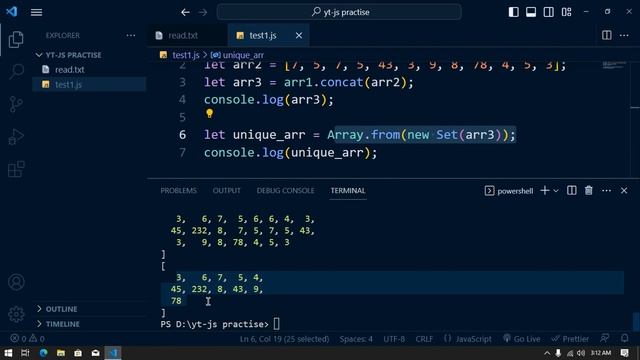
Task: Open the Source Control view
Action: (16, 104)
